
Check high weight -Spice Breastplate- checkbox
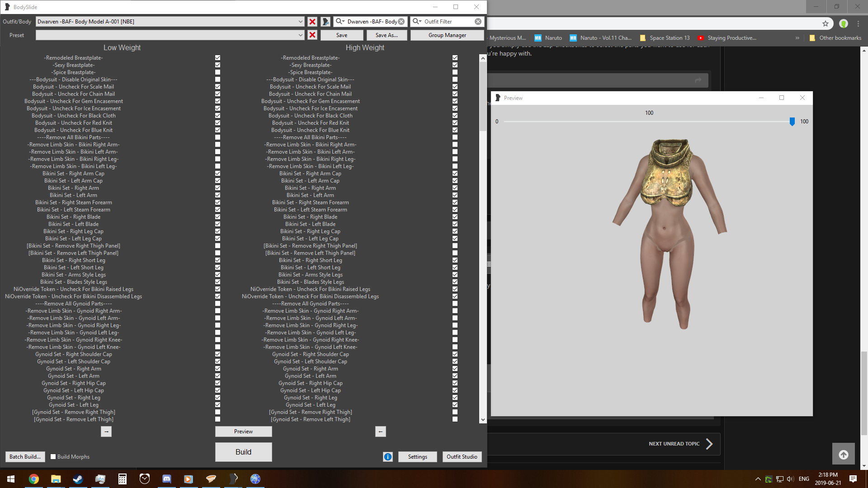(x=455, y=72)
